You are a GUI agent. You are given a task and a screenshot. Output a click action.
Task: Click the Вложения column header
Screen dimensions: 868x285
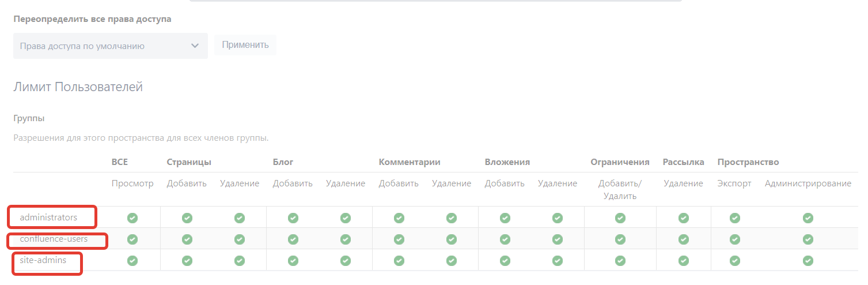pos(507,162)
